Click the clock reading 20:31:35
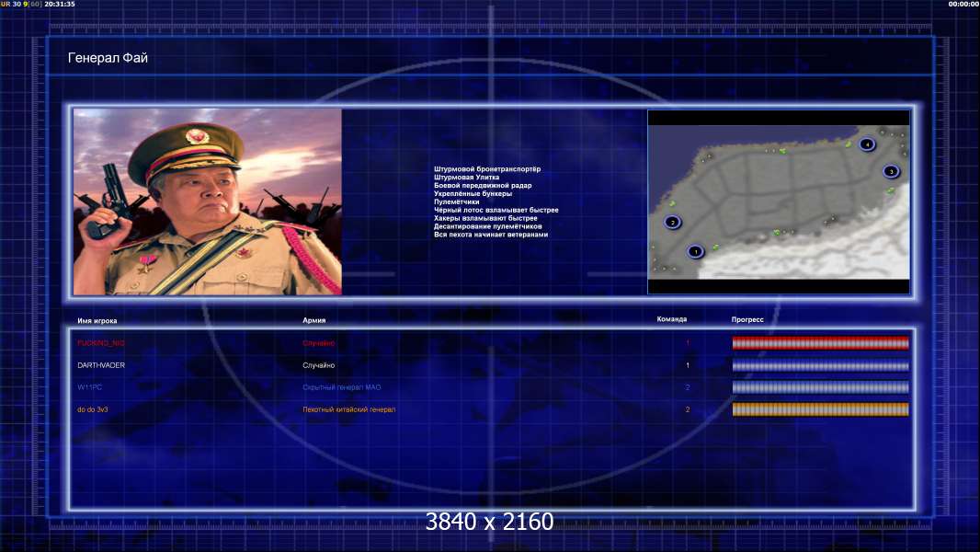Image resolution: width=980 pixels, height=552 pixels. click(60, 4)
